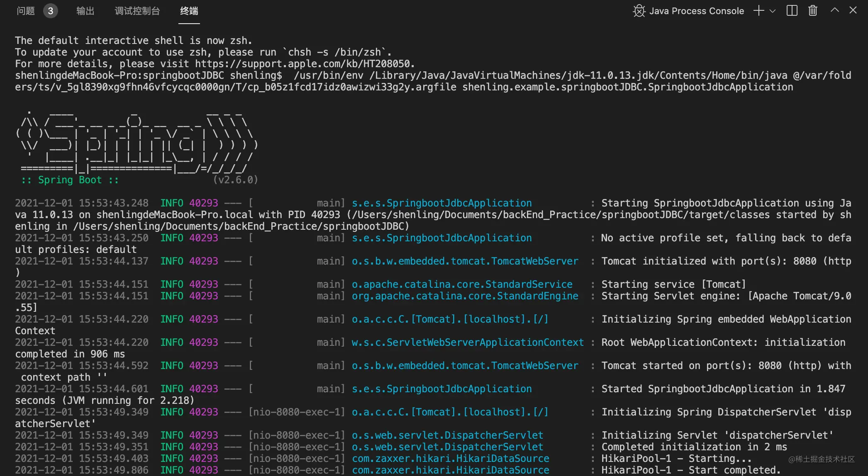Click the /usr/bin/env path in command line
This screenshot has width=868, height=476.
point(328,75)
